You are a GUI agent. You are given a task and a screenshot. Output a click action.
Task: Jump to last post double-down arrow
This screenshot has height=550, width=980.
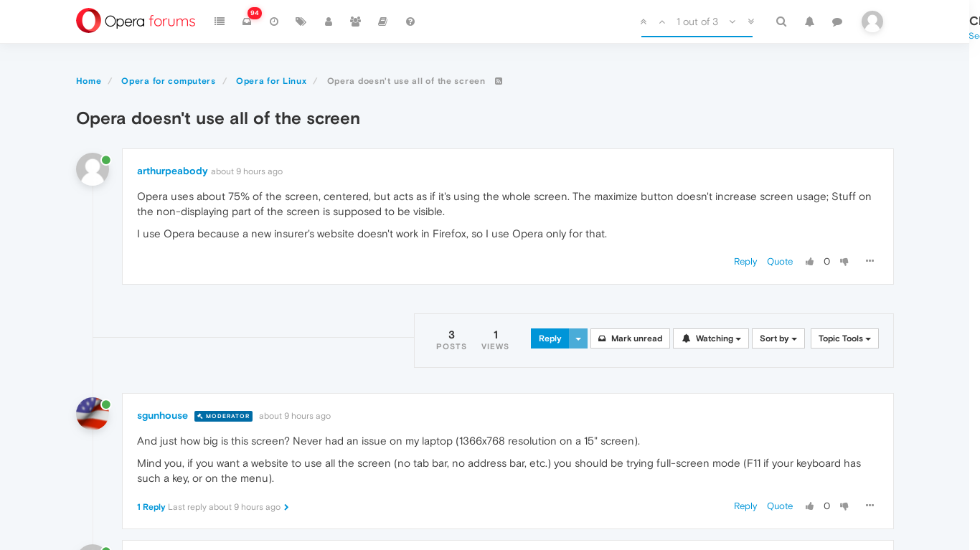751,22
